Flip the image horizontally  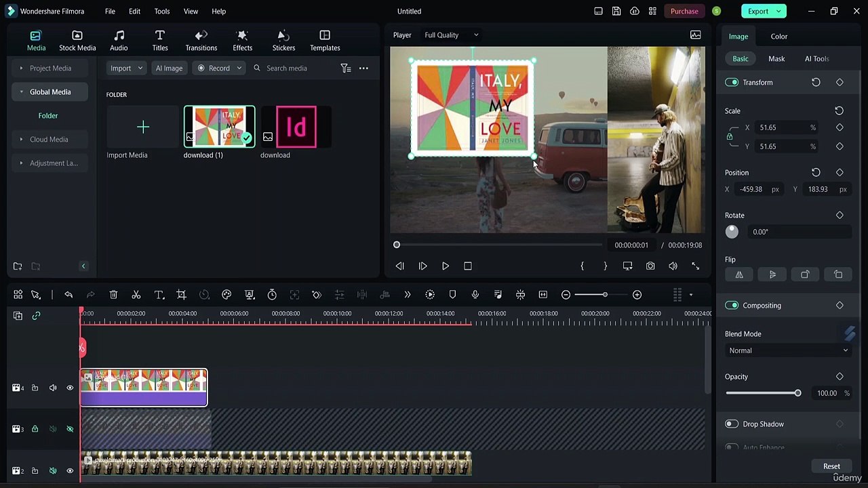click(739, 274)
